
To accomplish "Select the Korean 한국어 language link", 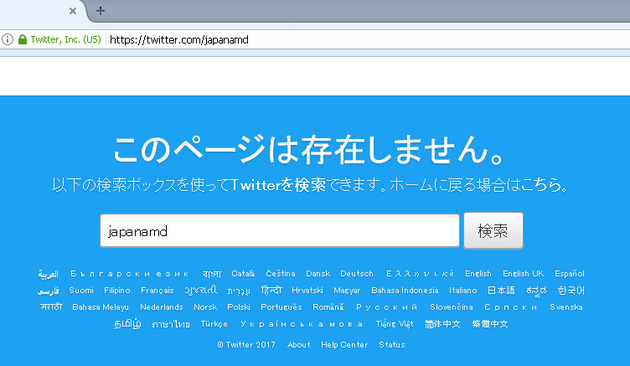I will [x=571, y=290].
